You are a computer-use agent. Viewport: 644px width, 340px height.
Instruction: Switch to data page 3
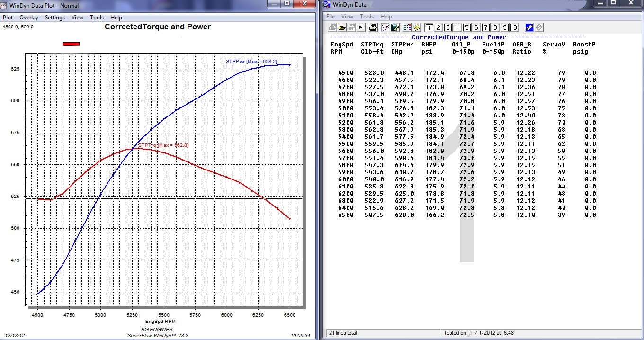coord(448,27)
